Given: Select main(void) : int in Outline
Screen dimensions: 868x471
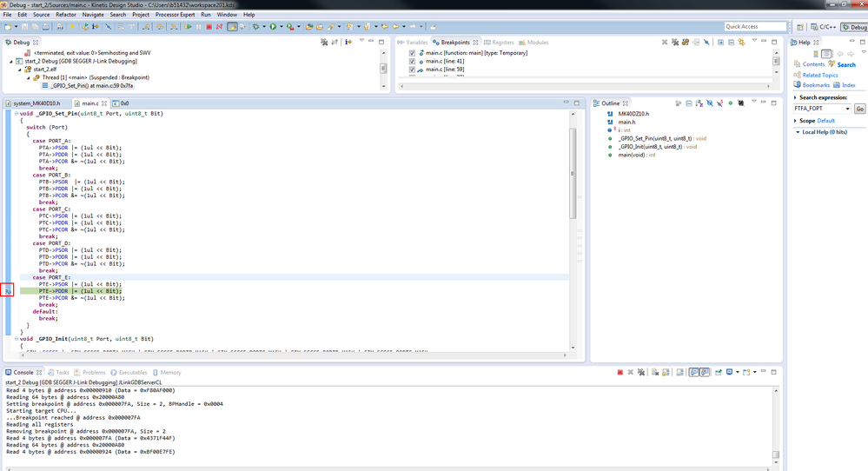Looking at the screenshot, I should pos(637,155).
